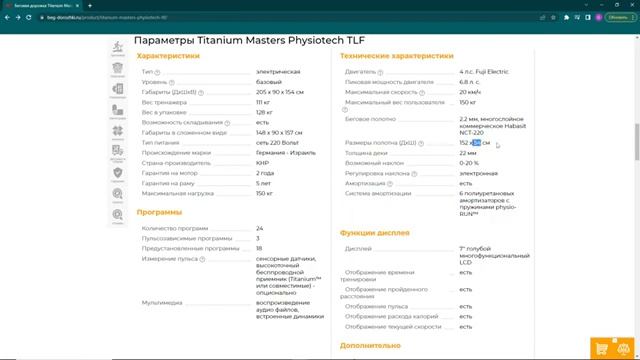Open the help icon beside Измерение пульса
Viewport: 640px width, 360px height.
pos(202,259)
